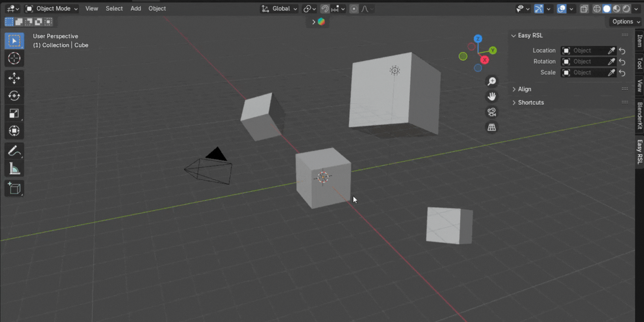This screenshot has height=322, width=644.
Task: Toggle camera view button
Action: point(492,112)
